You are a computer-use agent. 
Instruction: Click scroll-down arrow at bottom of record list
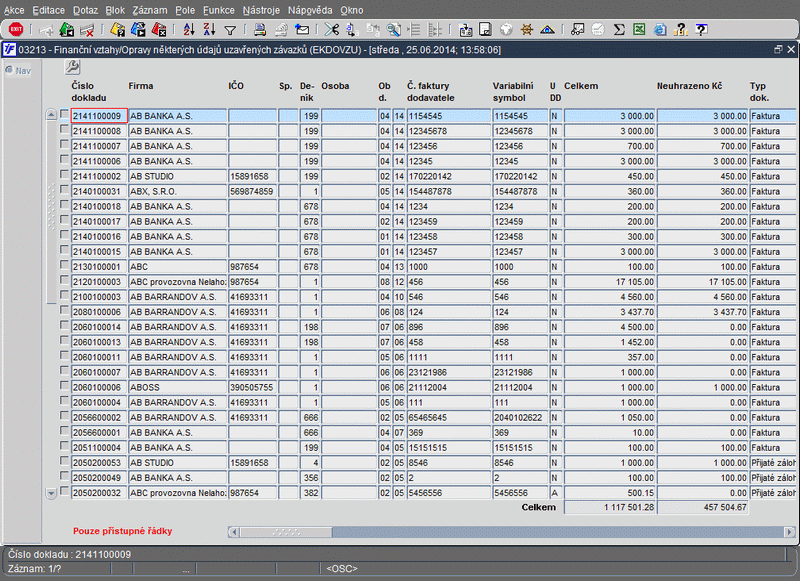tap(51, 492)
